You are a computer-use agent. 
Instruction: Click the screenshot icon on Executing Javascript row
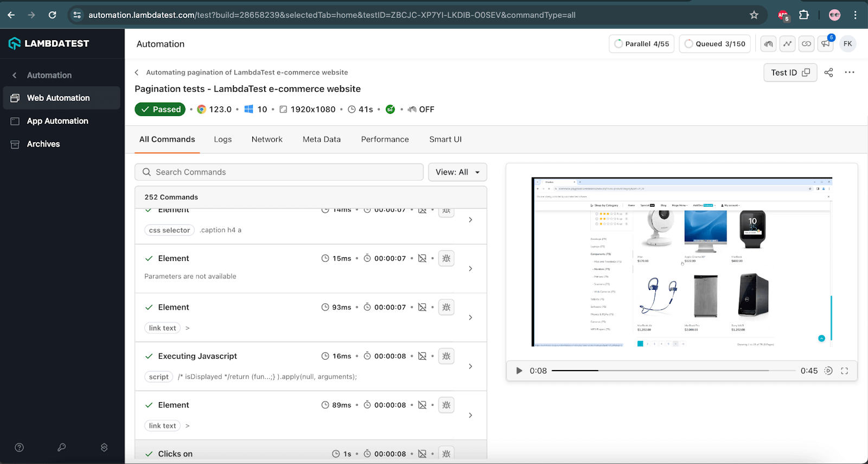pyautogui.click(x=422, y=356)
